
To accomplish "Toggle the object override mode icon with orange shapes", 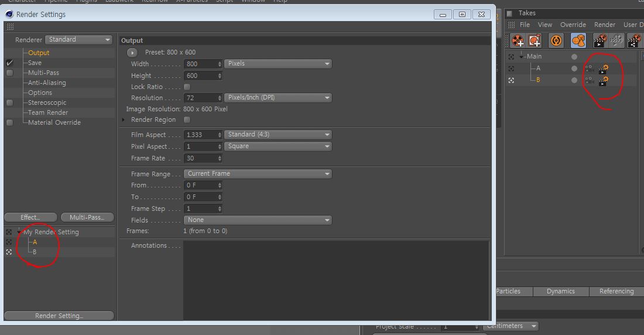I will (578, 40).
